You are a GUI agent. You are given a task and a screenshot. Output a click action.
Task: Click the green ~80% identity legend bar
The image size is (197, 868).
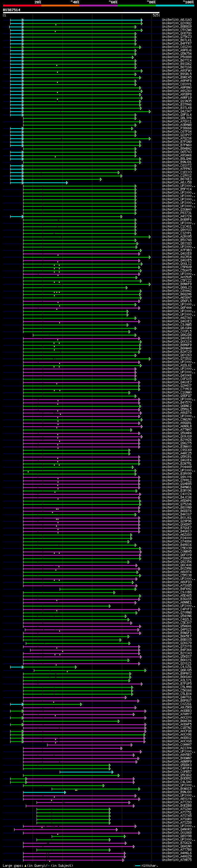click(x=137, y=6)
